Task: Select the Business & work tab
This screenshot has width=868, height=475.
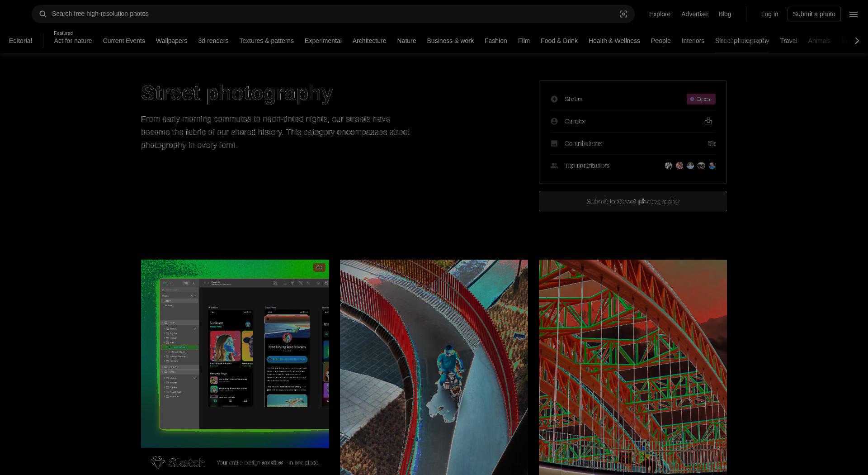Action: click(450, 41)
